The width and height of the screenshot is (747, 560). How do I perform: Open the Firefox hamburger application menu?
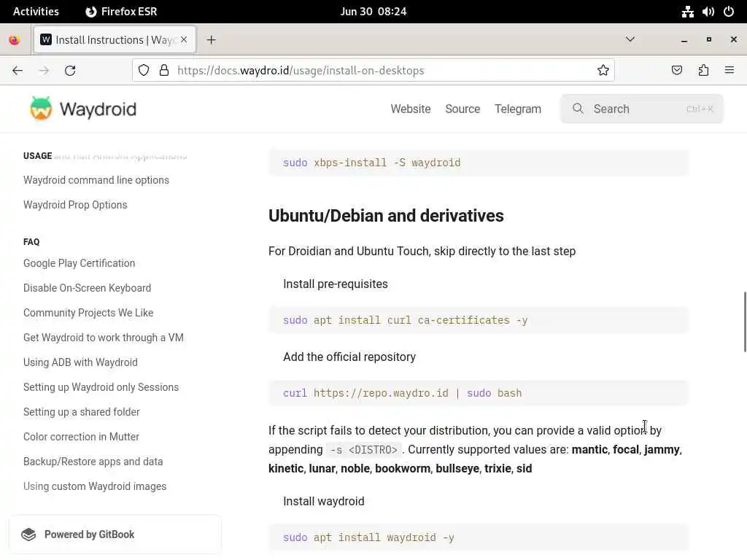pyautogui.click(x=729, y=71)
